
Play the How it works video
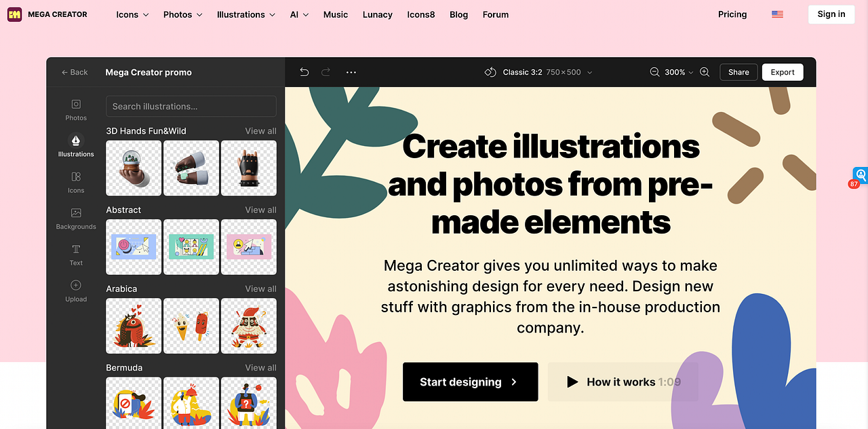tap(623, 382)
